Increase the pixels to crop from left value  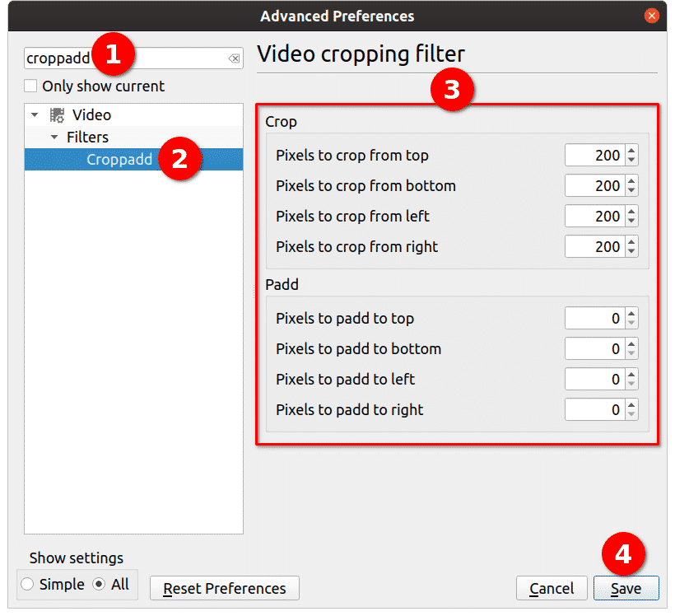[x=631, y=211]
